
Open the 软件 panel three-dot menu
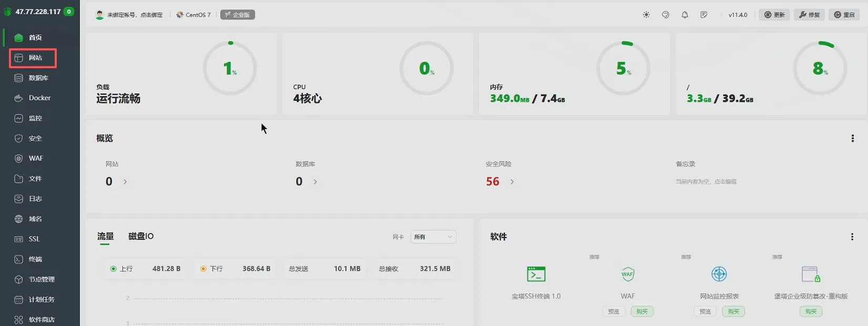(852, 237)
